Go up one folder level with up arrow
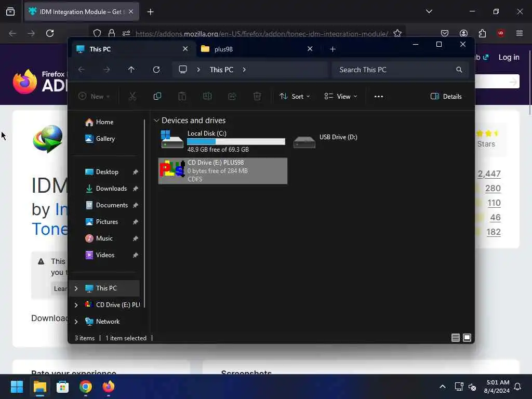The width and height of the screenshot is (532, 399). pyautogui.click(x=131, y=70)
